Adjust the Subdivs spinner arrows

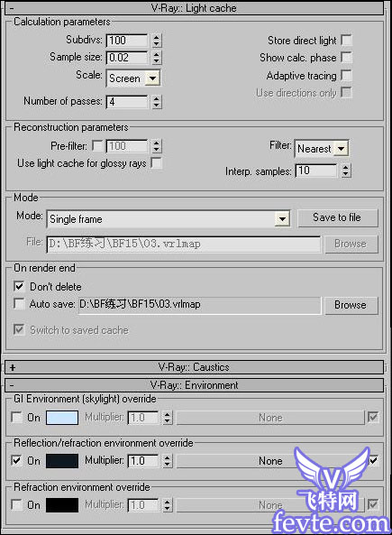pyautogui.click(x=156, y=41)
